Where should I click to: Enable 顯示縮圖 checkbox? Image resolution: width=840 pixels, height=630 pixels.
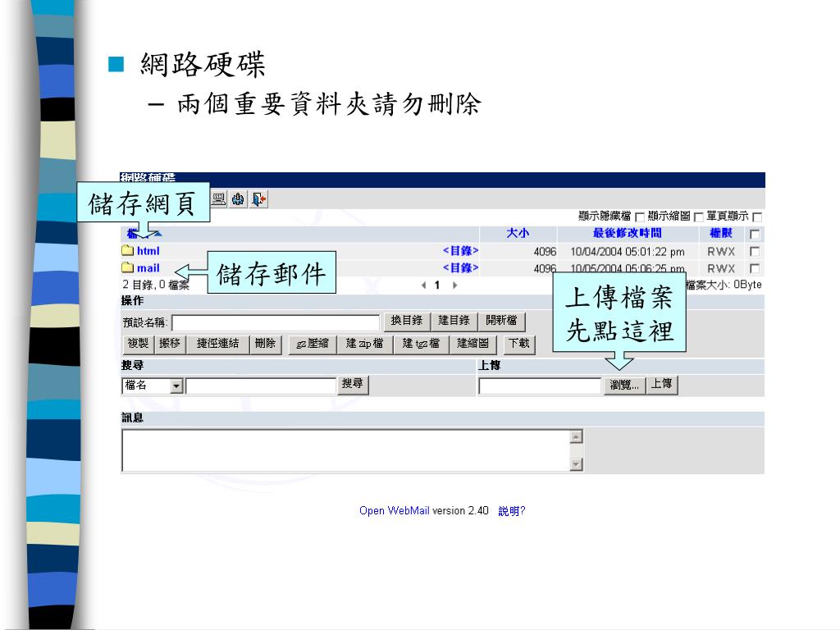coord(698,217)
